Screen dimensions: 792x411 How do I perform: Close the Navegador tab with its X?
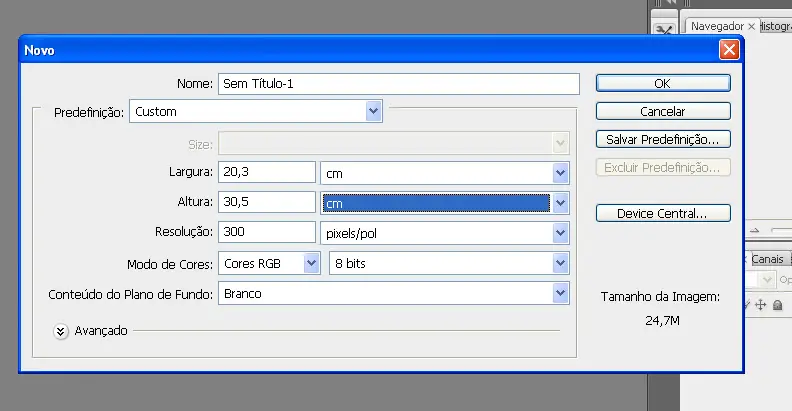pyautogui.click(x=752, y=26)
